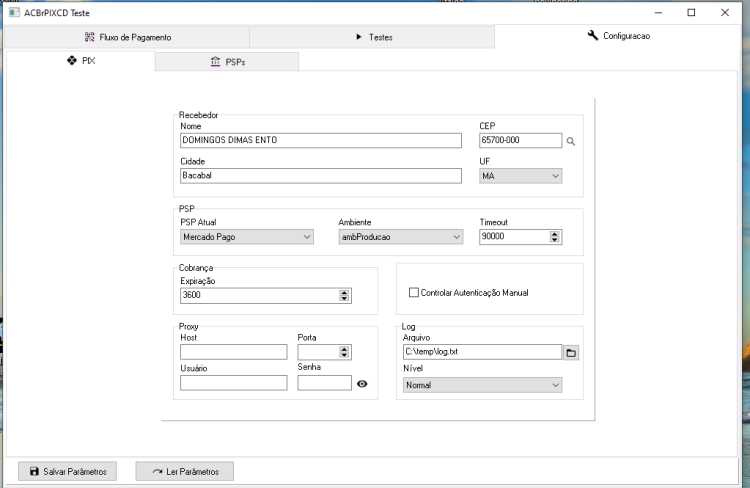Click the Timeout value field
The width and height of the screenshot is (750, 488).
[x=515, y=237]
